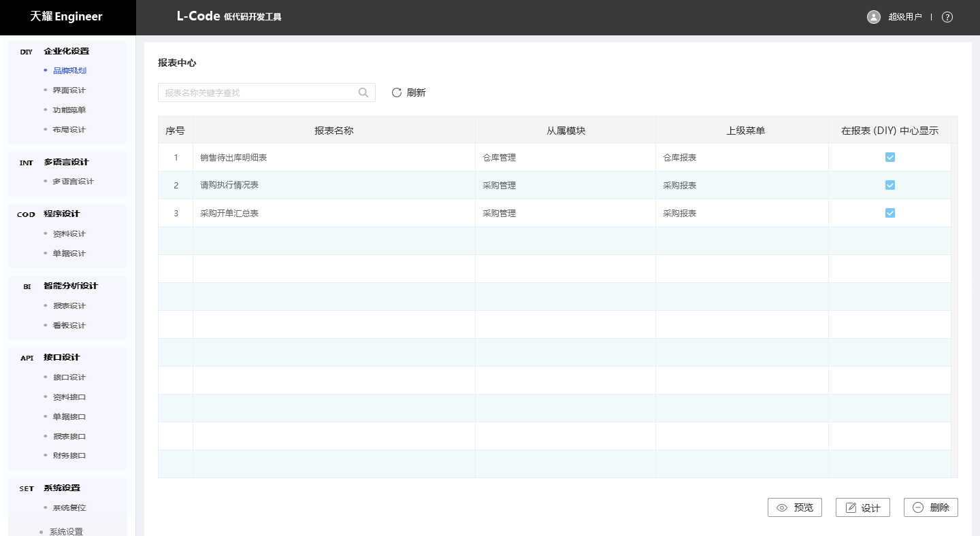Click the 刷新 refresh icon
The width and height of the screenshot is (980, 536).
pos(397,93)
